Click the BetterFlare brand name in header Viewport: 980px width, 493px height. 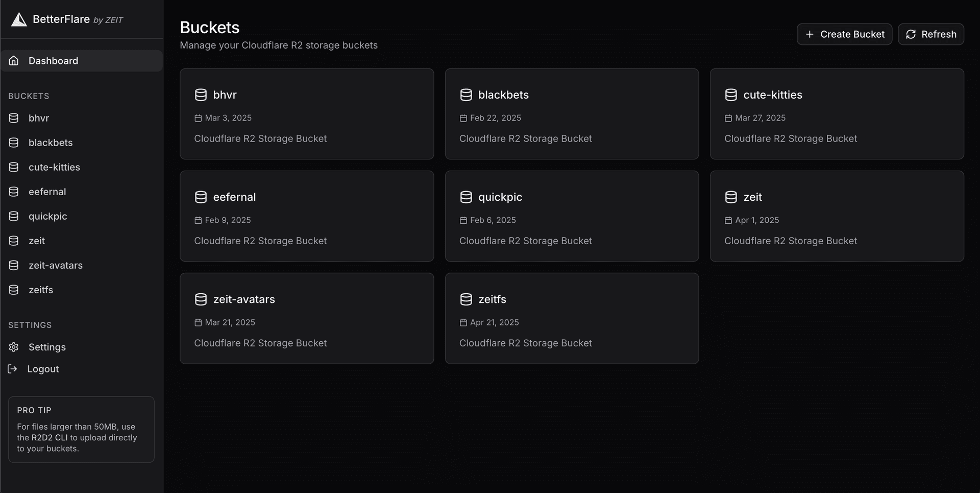pyautogui.click(x=61, y=19)
